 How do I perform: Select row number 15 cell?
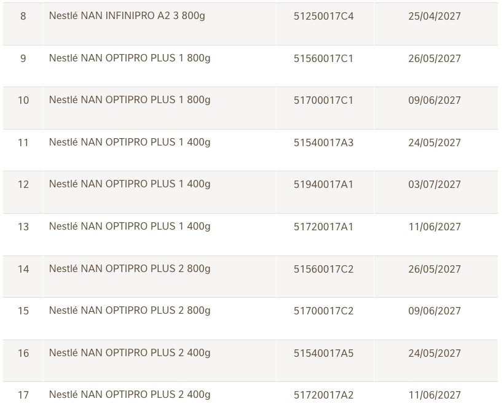pos(23,311)
